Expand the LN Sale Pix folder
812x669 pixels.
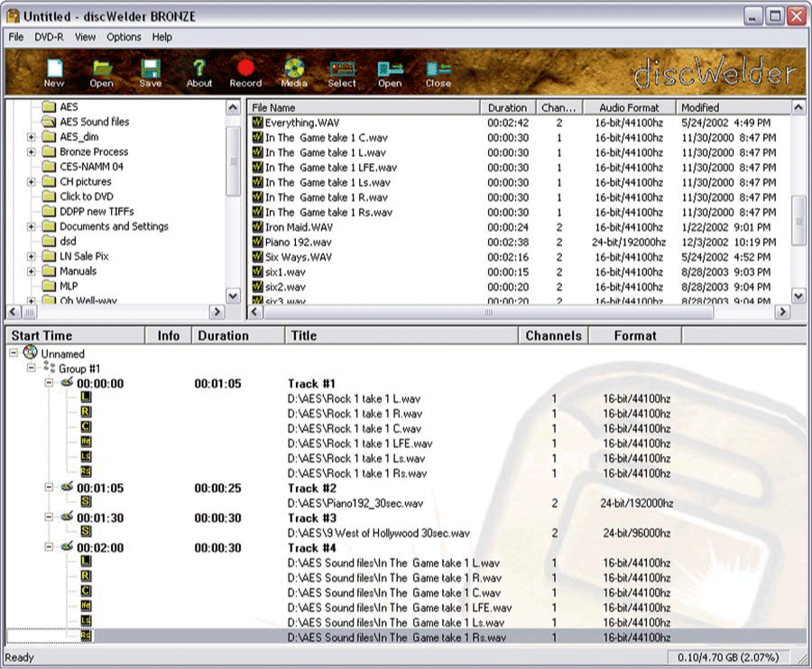(31, 257)
